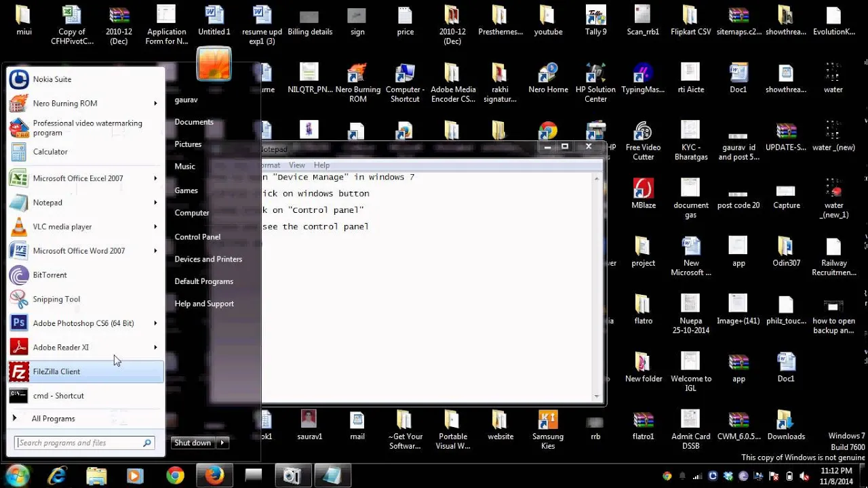The width and height of the screenshot is (868, 488).
Task: Open gaurav user folder link
Action: [x=186, y=100]
